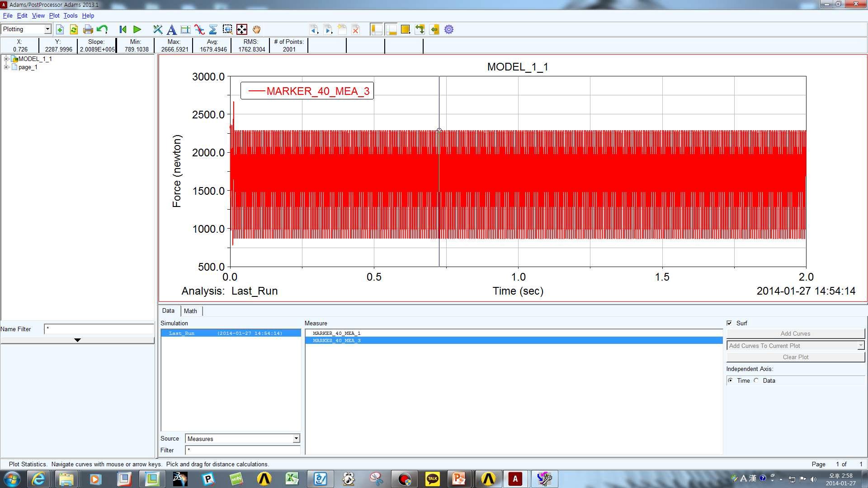Open Internet Explorer from taskbar
This screenshot has height=488, width=868.
(38, 479)
